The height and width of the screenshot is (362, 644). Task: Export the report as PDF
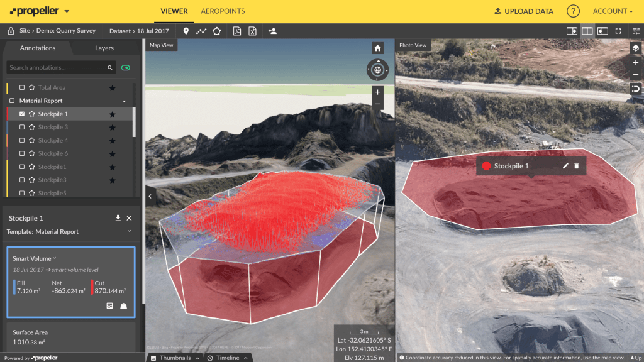(x=238, y=31)
